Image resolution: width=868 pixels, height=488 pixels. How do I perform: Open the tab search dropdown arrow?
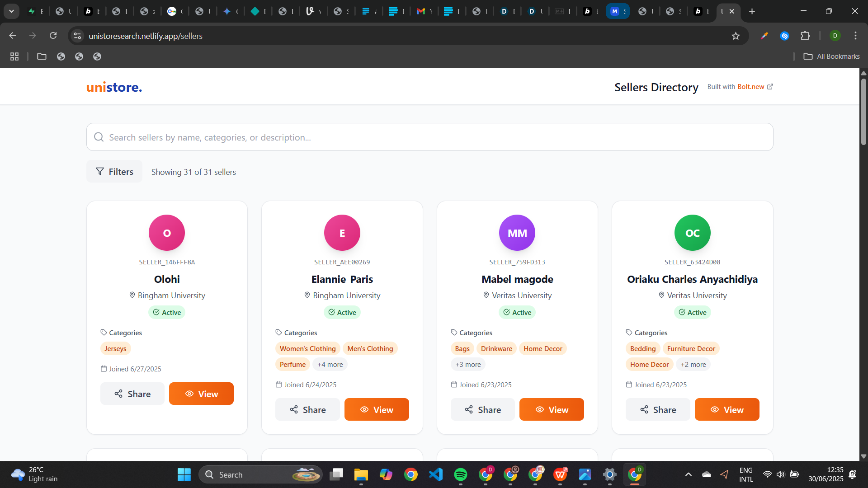tap(11, 11)
